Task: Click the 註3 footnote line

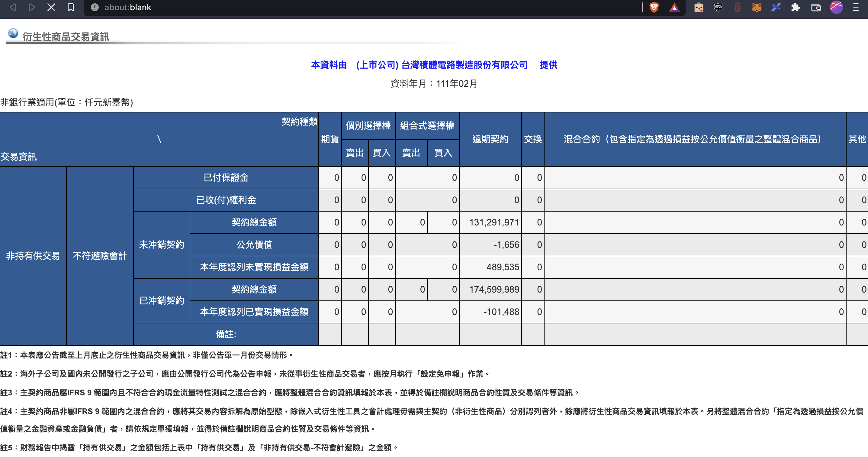Action: click(290, 393)
